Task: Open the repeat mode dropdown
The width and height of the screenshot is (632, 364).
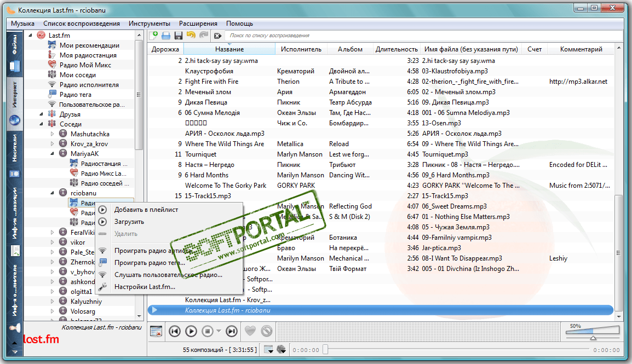Action: (x=268, y=350)
